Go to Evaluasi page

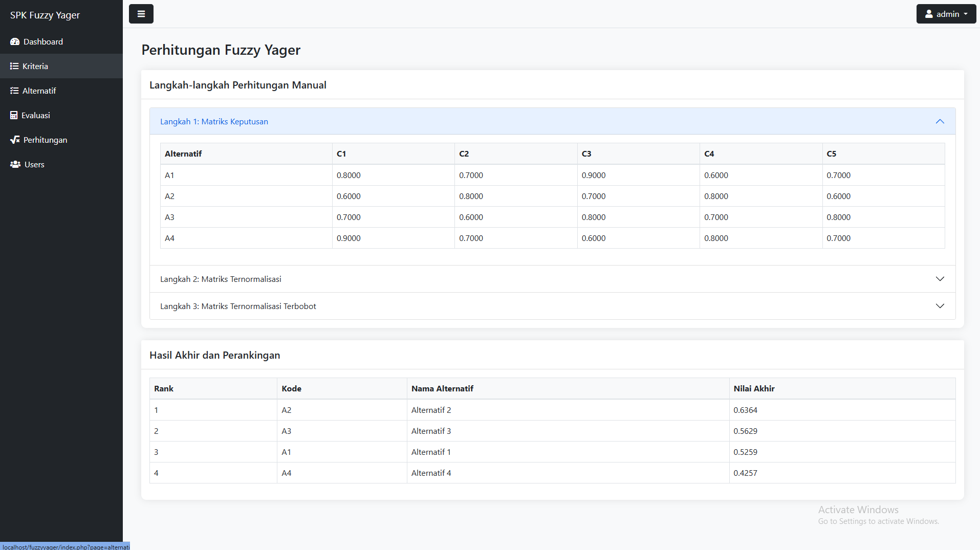pos(61,116)
